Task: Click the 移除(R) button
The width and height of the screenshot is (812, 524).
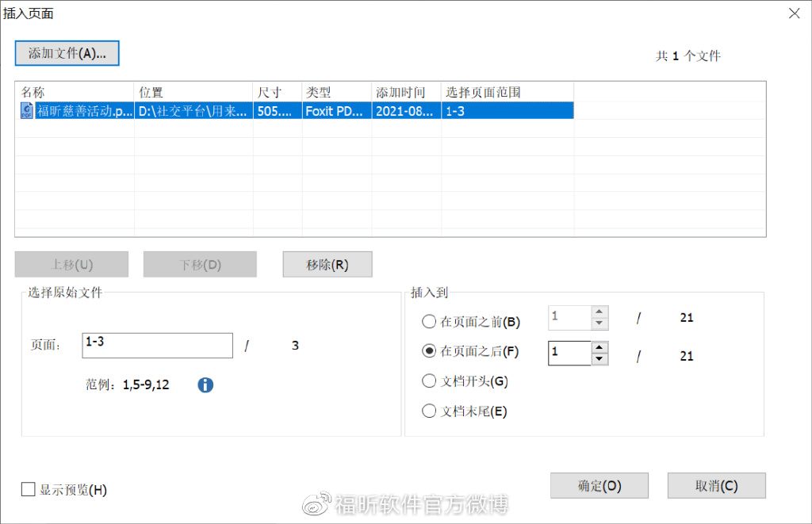Action: [327, 264]
